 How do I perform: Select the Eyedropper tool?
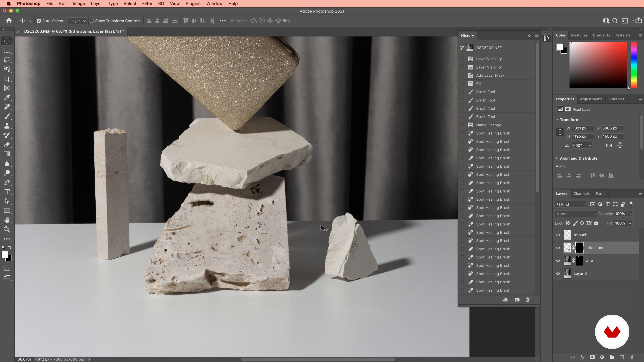point(7,97)
